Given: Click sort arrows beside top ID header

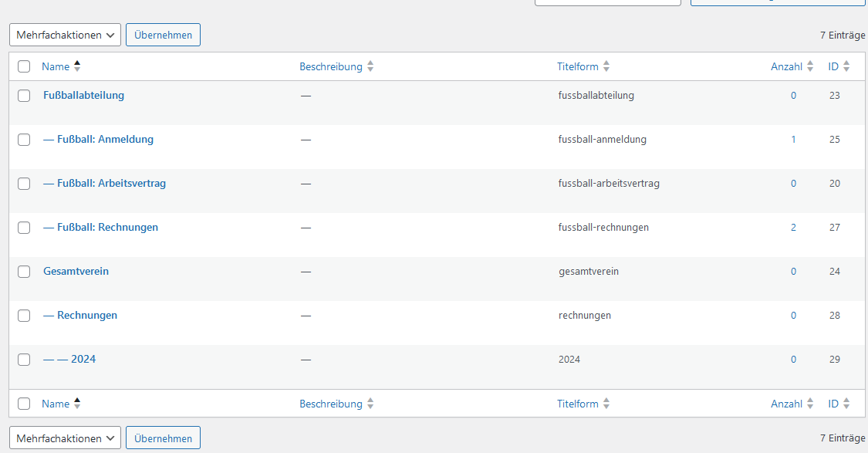Looking at the screenshot, I should point(846,66).
